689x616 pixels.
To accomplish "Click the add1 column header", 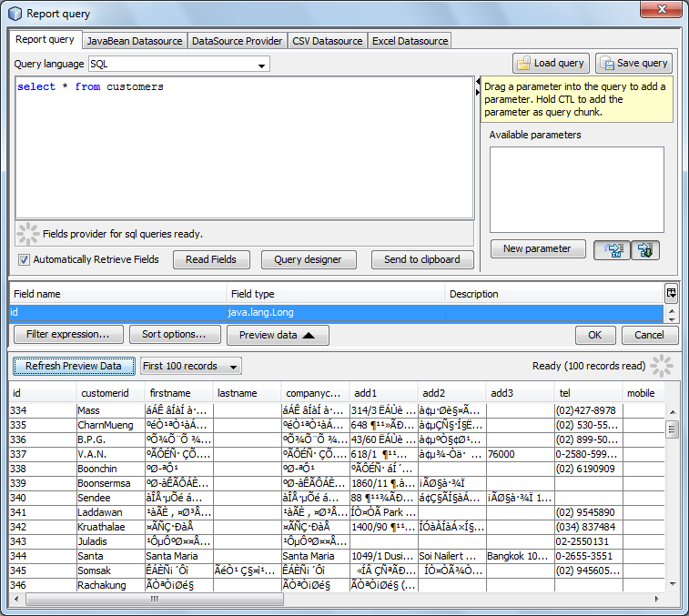I will (383, 393).
